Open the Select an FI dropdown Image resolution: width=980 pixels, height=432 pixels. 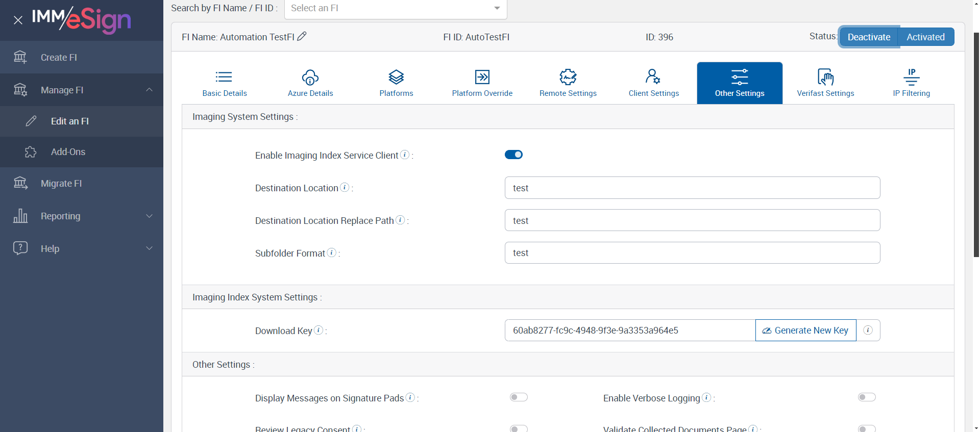(396, 8)
